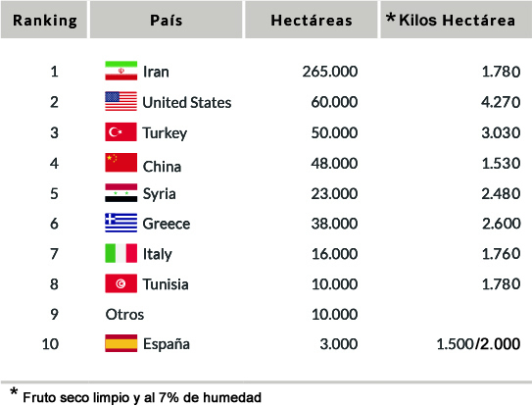Click the Kilos Hectárea column header
The height and width of the screenshot is (407, 532).
[x=456, y=20]
